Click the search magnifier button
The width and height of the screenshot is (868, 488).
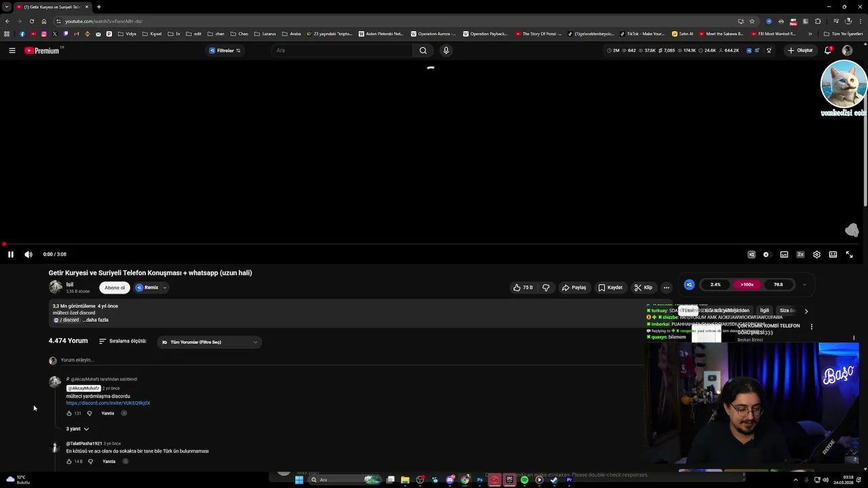tap(422, 50)
